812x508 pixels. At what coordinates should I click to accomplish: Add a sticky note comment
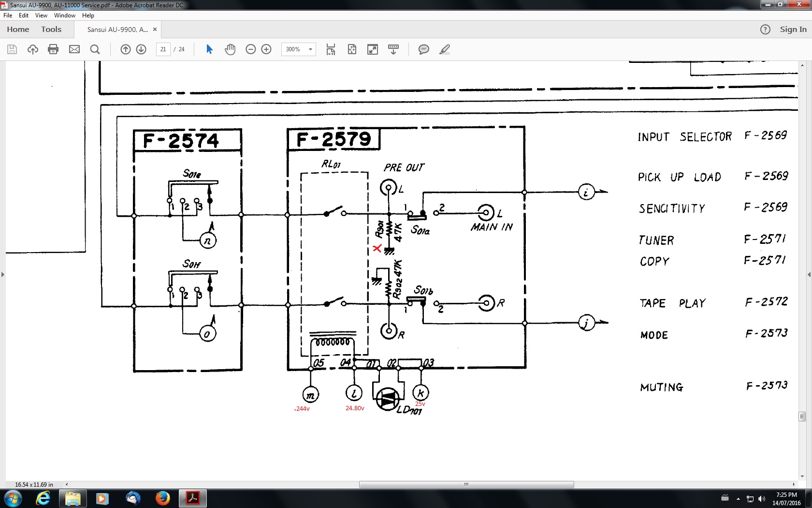point(424,49)
